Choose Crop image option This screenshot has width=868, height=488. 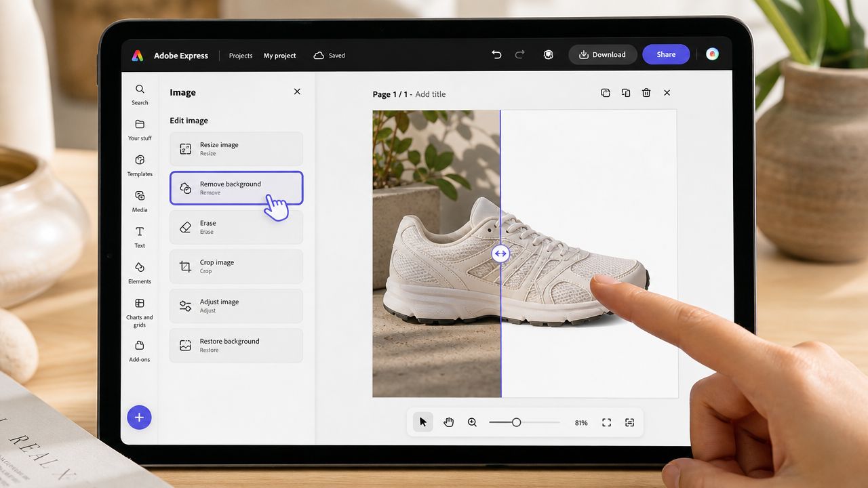[x=236, y=266]
